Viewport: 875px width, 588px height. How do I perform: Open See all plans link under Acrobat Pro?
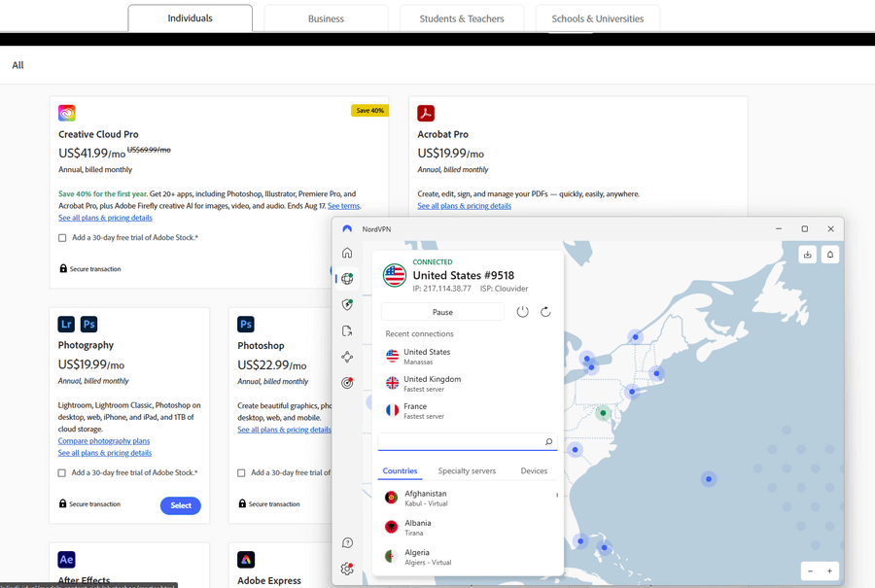point(465,206)
